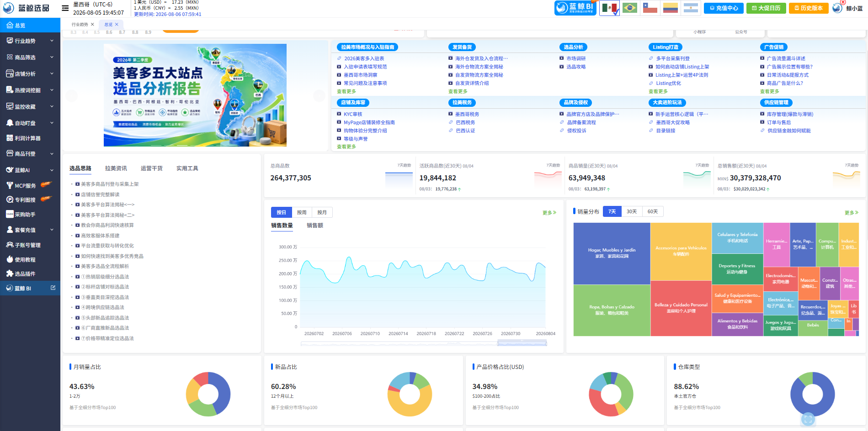The height and width of the screenshot is (431, 868).
Task: Select 按月 time granularity
Action: [322, 212]
